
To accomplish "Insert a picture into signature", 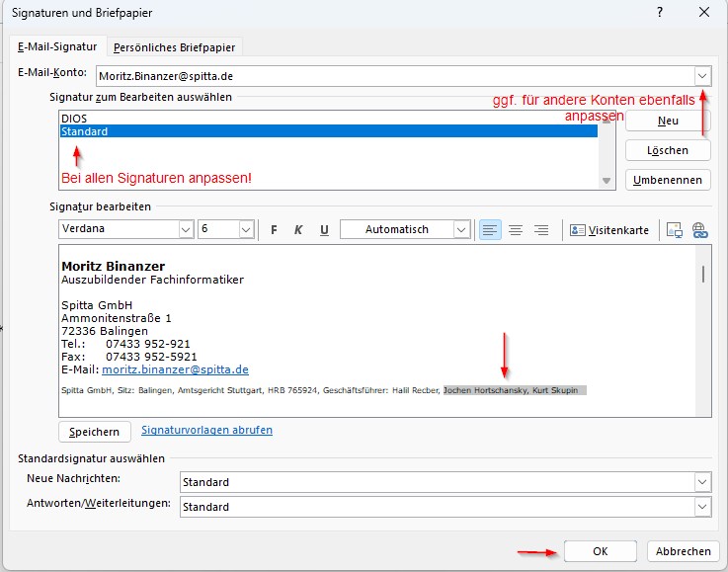I will coord(676,229).
